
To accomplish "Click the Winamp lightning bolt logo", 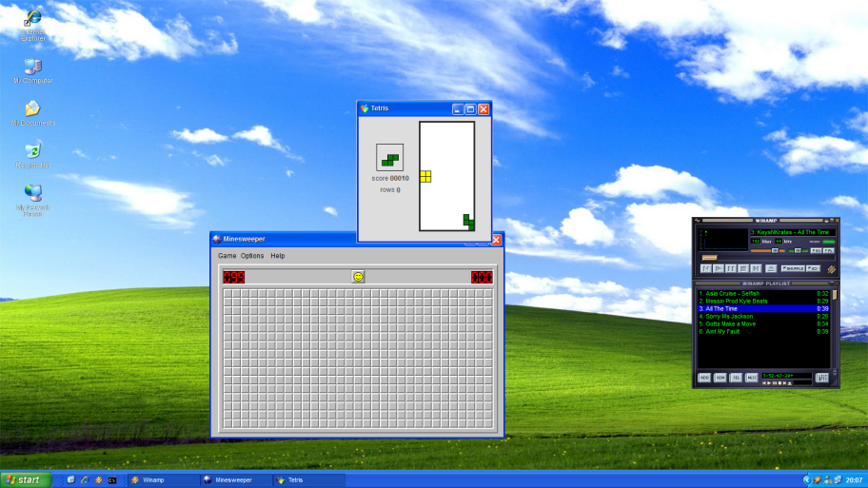I will [x=831, y=269].
